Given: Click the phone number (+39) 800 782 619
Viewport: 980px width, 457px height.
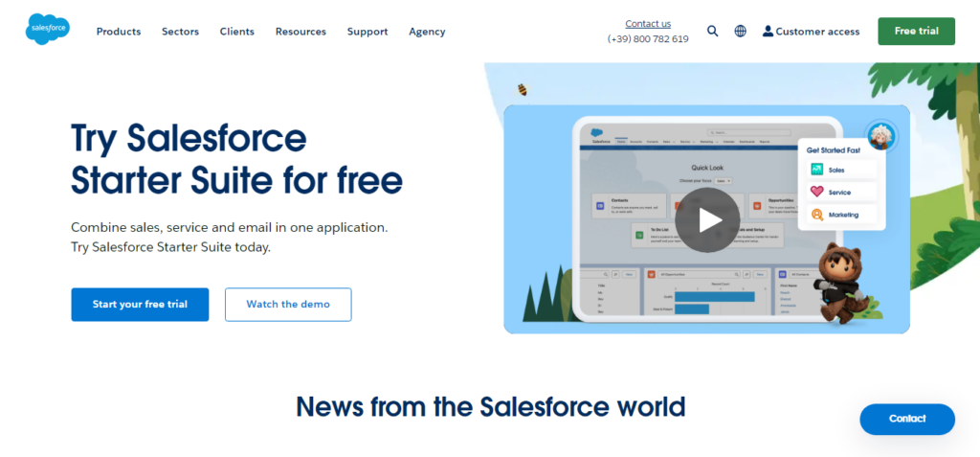Looking at the screenshot, I should (648, 39).
